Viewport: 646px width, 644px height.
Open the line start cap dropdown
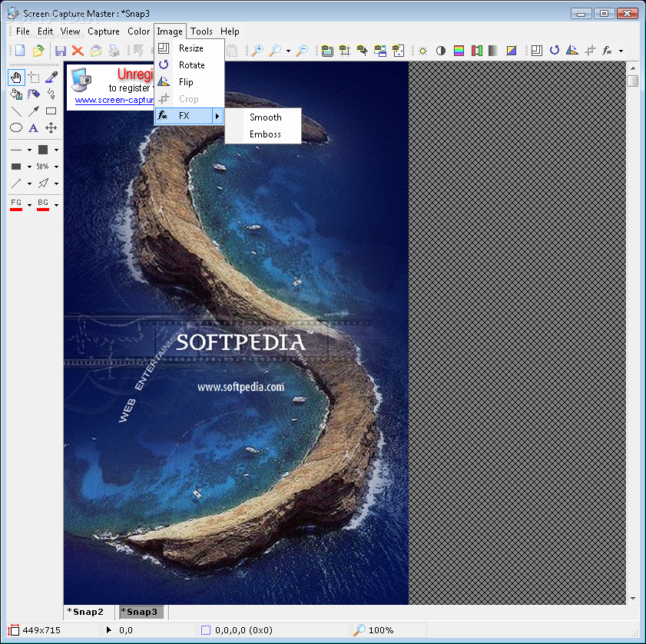click(x=29, y=183)
